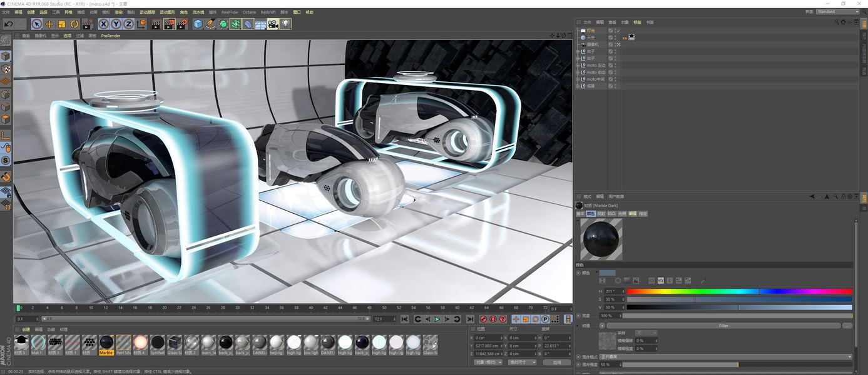868x375 pixels.
Task: Select the Rotate tool icon
Action: coord(74,24)
